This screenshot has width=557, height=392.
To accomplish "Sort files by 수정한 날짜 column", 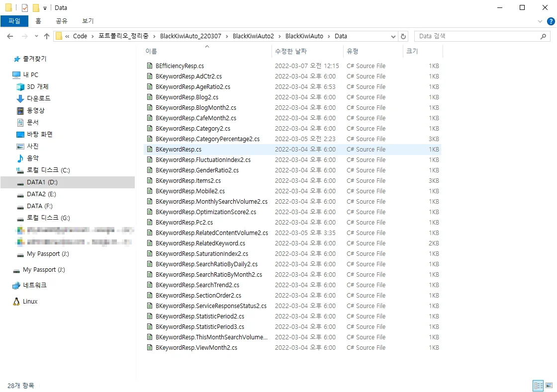I will pos(290,51).
